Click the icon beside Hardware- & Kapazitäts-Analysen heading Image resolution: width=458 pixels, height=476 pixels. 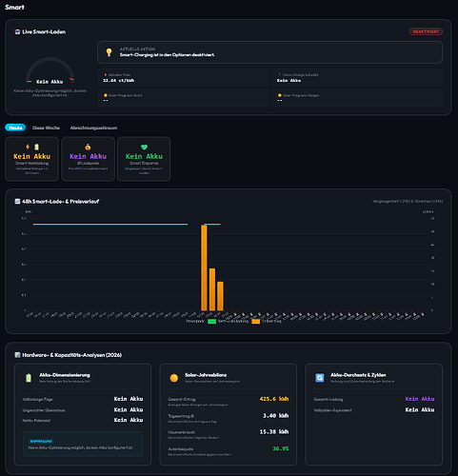(x=17, y=355)
